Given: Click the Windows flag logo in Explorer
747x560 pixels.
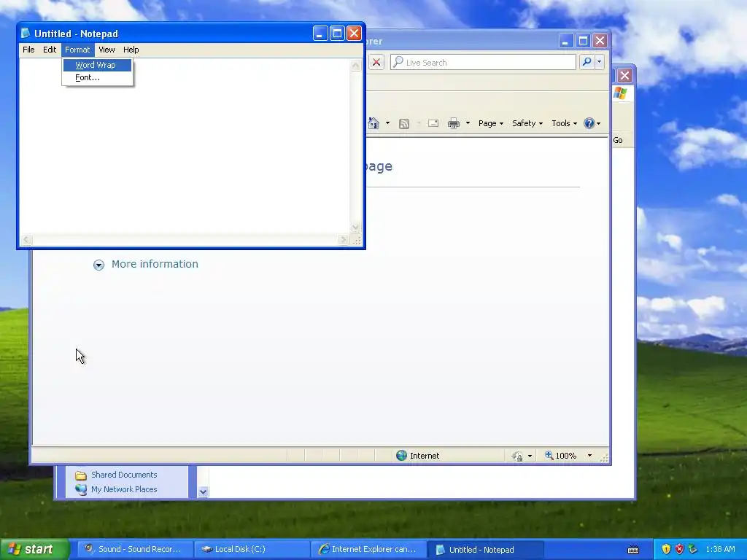Looking at the screenshot, I should [620, 93].
